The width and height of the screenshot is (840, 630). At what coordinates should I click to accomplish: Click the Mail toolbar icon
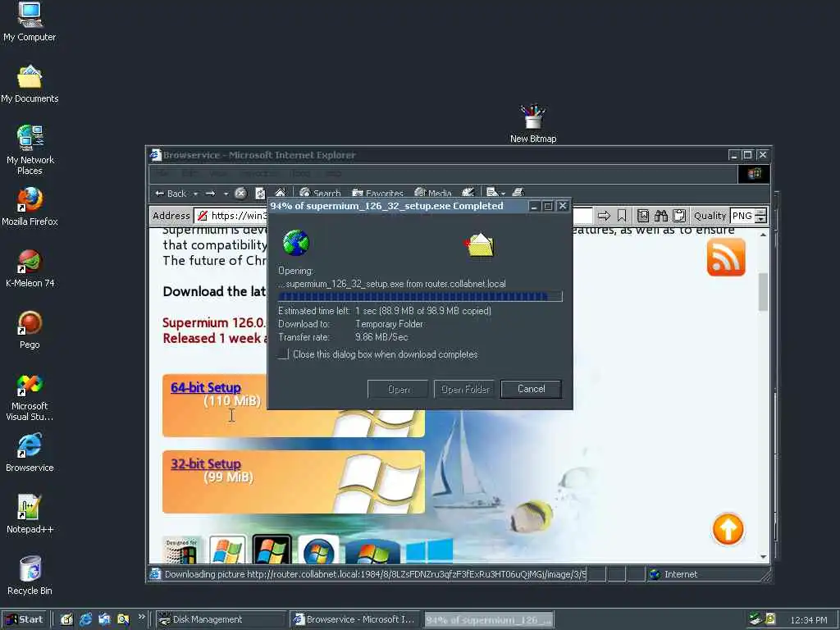pos(492,193)
